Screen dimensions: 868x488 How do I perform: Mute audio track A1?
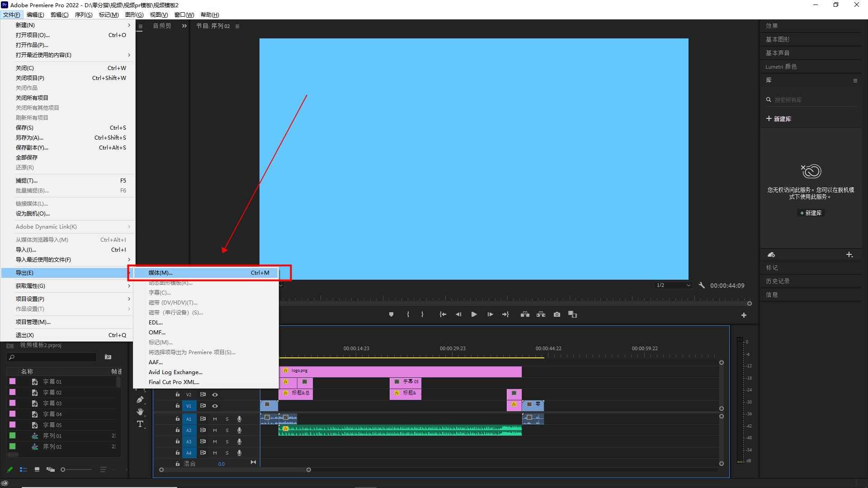tap(215, 419)
